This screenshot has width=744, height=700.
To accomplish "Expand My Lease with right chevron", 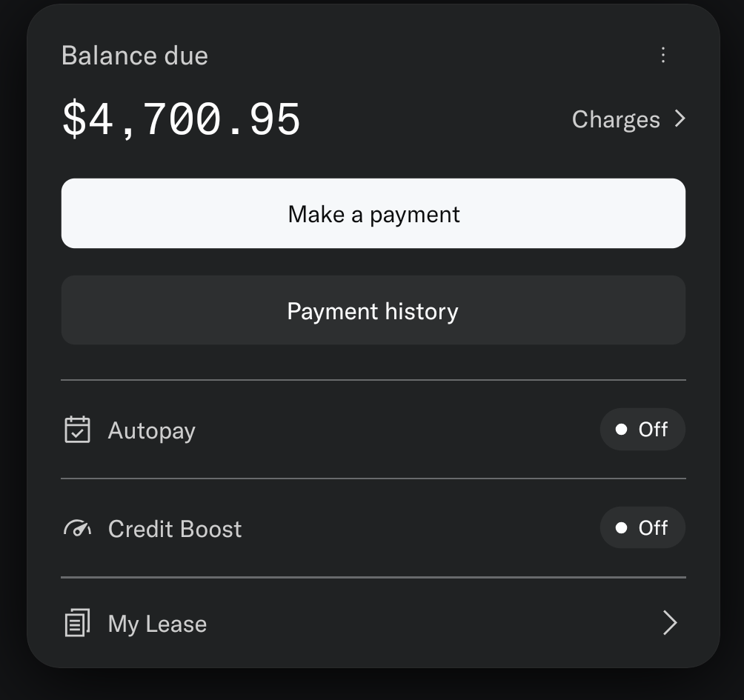I will [669, 623].
